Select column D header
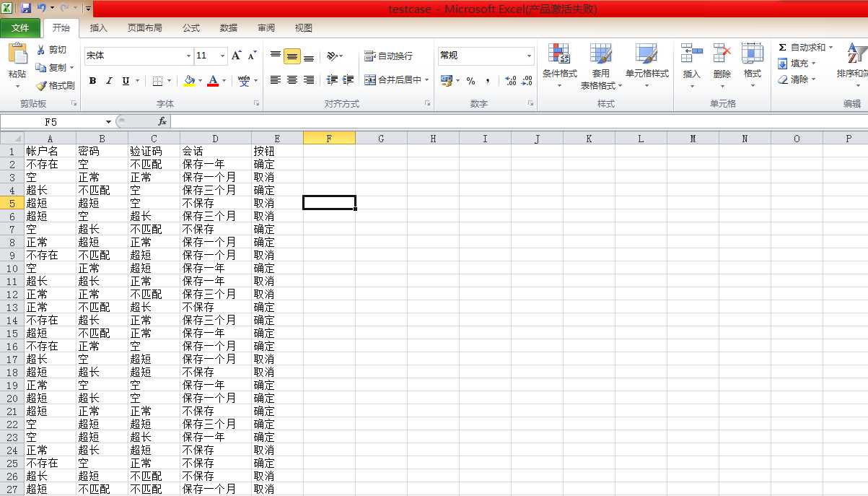Viewport: 868px width, 496px height. 215,139
